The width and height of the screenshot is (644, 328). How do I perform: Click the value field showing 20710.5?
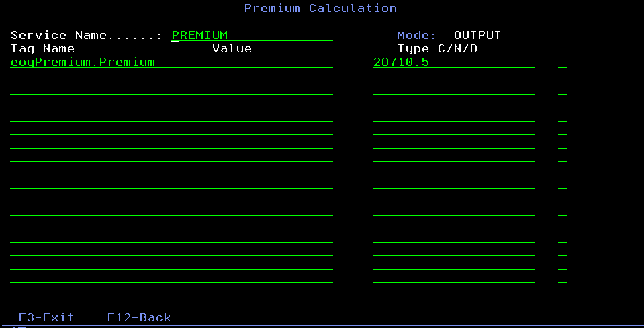(453, 62)
